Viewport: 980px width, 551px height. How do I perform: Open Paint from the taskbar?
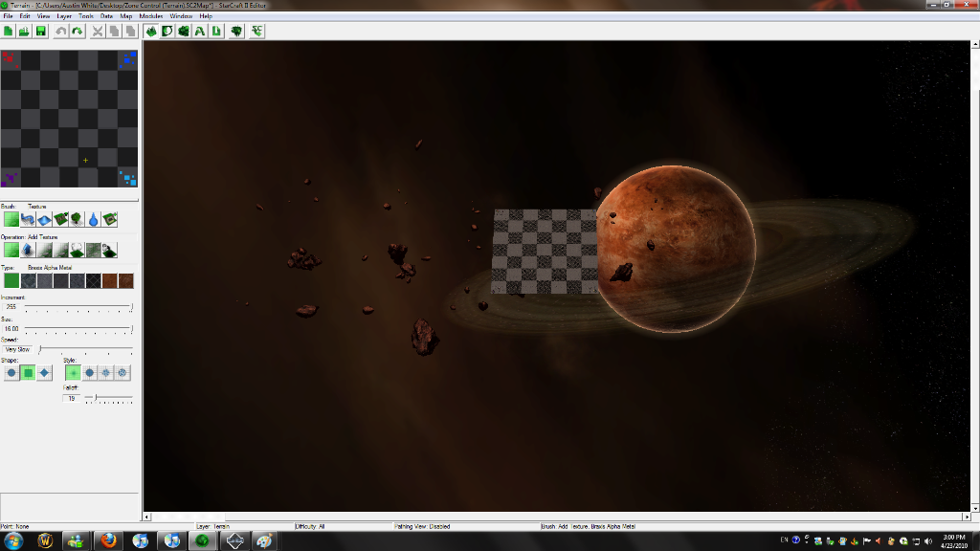264,541
